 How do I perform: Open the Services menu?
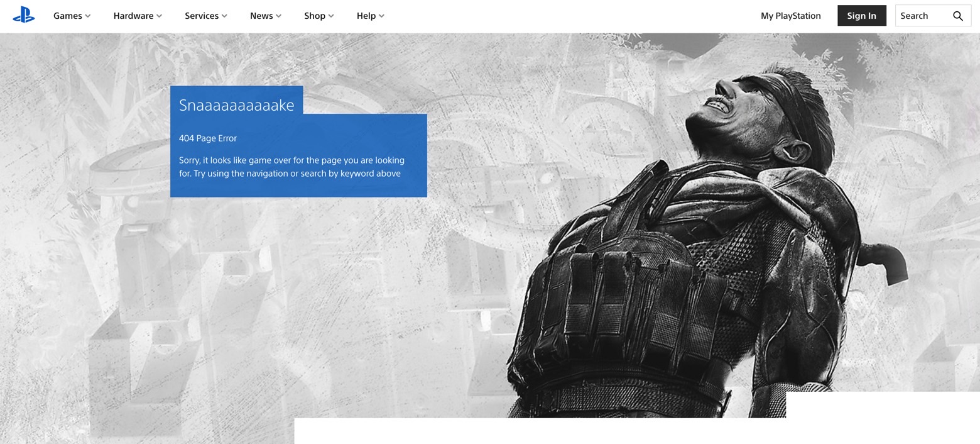click(201, 16)
